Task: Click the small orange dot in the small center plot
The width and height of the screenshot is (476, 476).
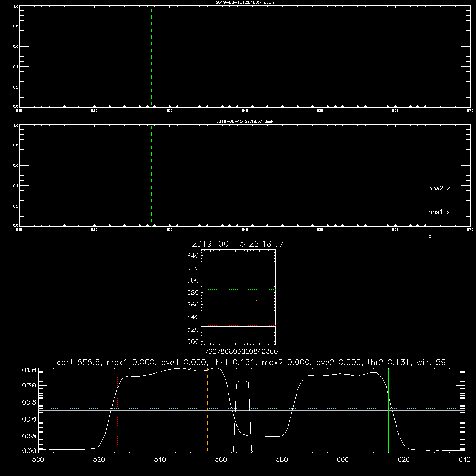Action: [256, 300]
